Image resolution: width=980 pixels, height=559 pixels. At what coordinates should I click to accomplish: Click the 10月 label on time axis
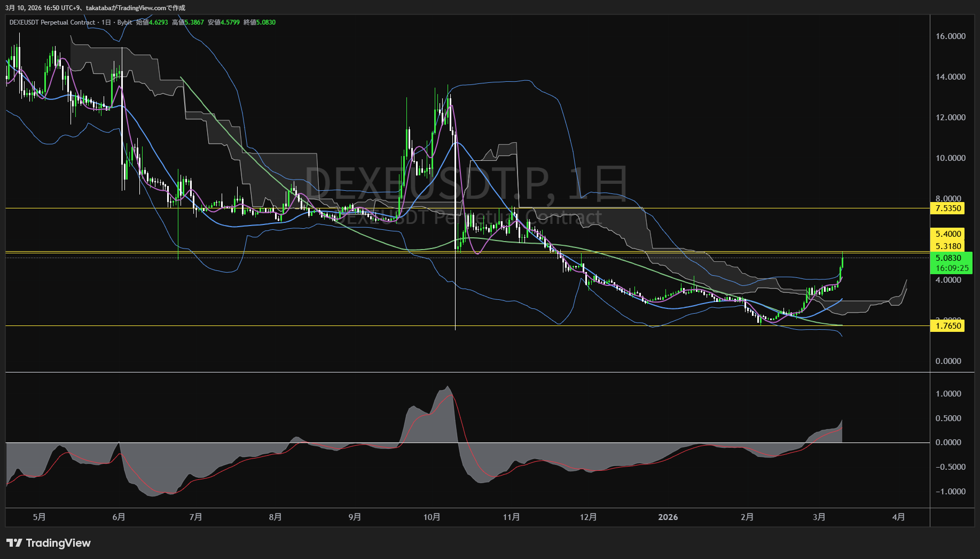tap(432, 517)
